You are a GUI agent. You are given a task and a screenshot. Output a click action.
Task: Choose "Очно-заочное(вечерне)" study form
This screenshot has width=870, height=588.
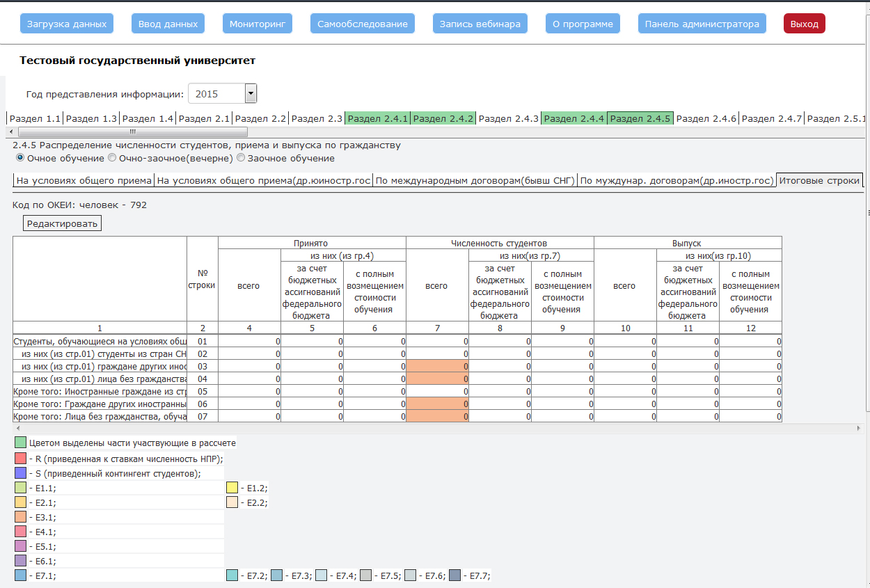click(x=111, y=158)
